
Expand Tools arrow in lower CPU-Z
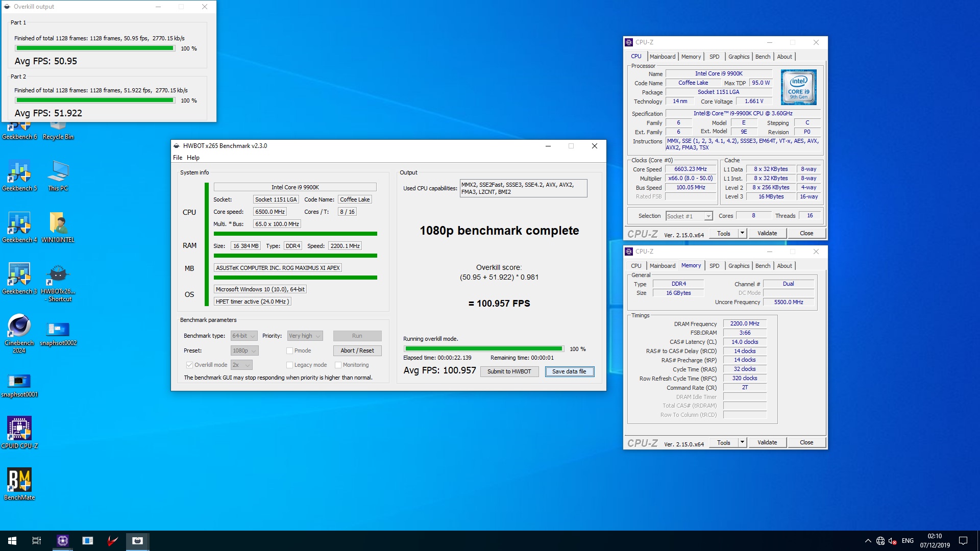[742, 442]
